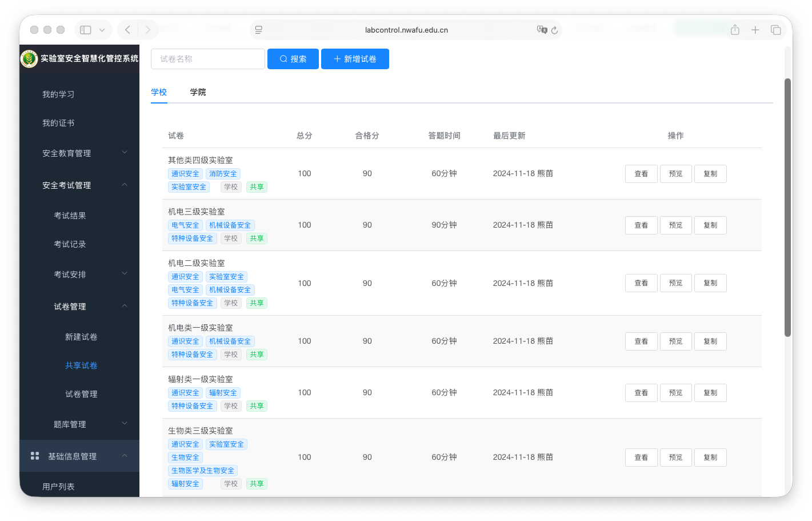Viewport: 812px width, 521px height.
Task: Click the 搜索 button
Action: coord(293,59)
